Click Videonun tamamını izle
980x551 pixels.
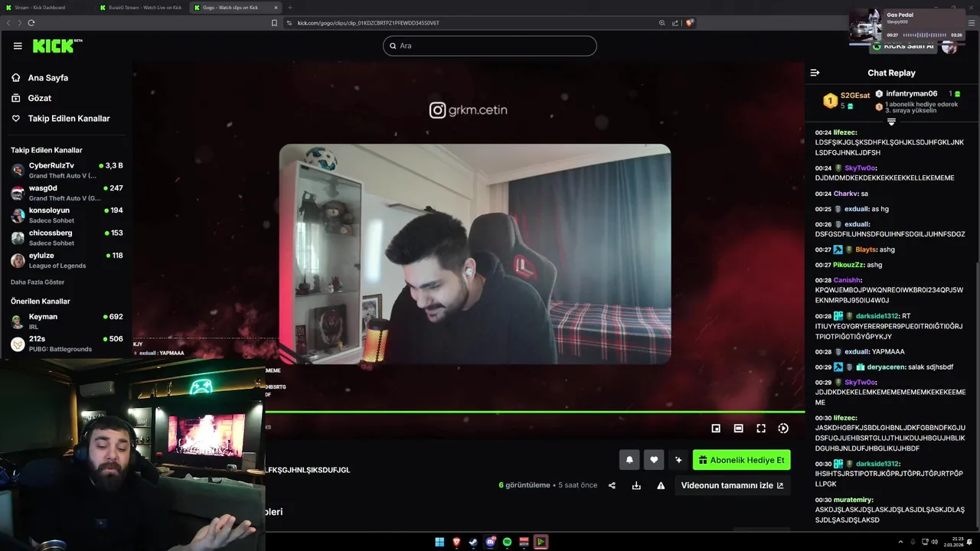coord(733,485)
